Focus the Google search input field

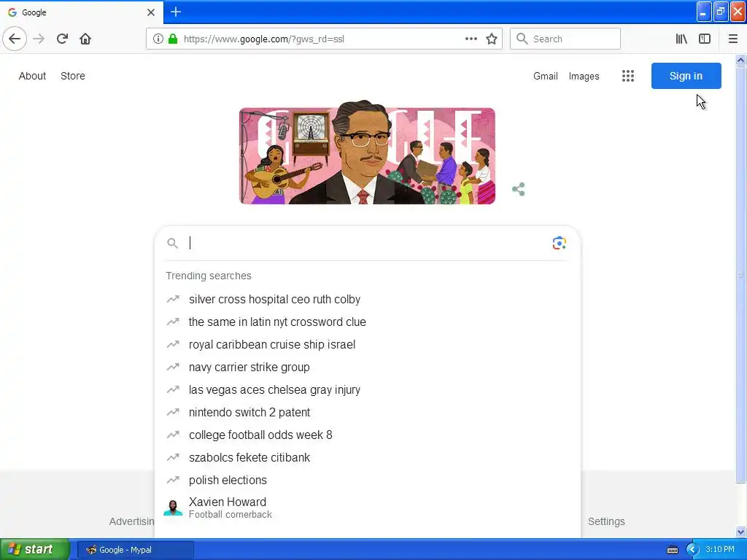[x=367, y=243]
